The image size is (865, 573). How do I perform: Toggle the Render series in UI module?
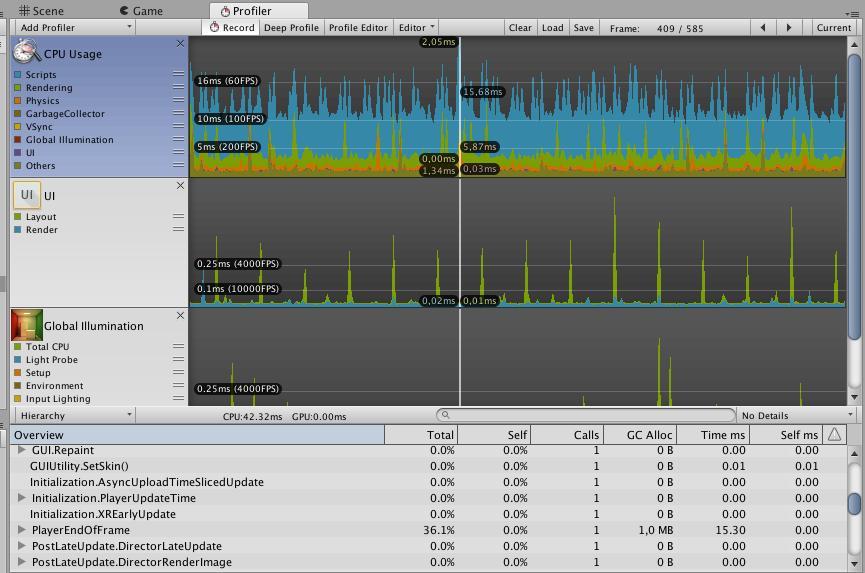click(x=18, y=229)
